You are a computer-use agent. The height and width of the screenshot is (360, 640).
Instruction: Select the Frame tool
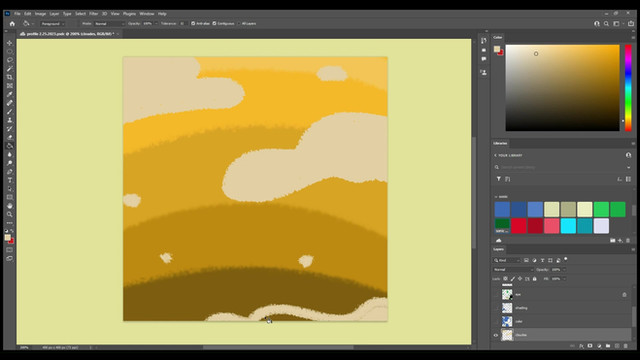click(9, 86)
